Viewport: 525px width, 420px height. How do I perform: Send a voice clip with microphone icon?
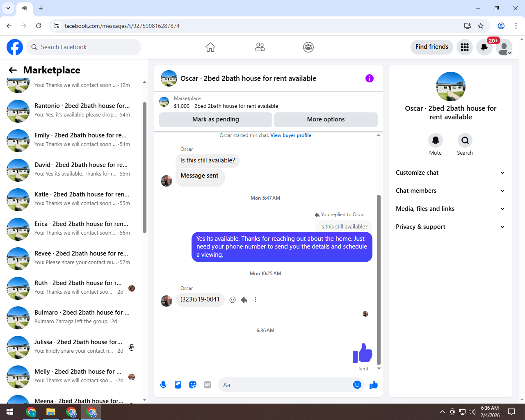pos(163,385)
